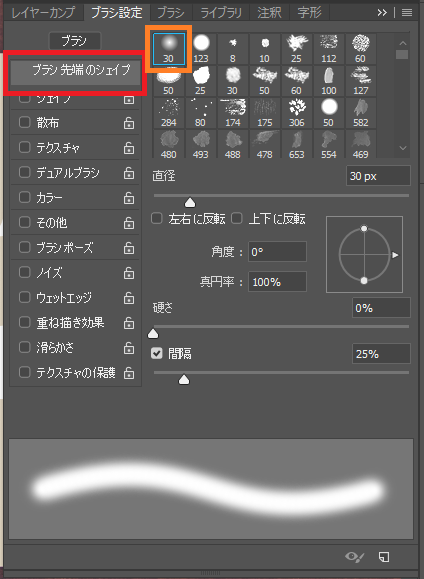Click the brush list scroll down arrow

(403, 148)
